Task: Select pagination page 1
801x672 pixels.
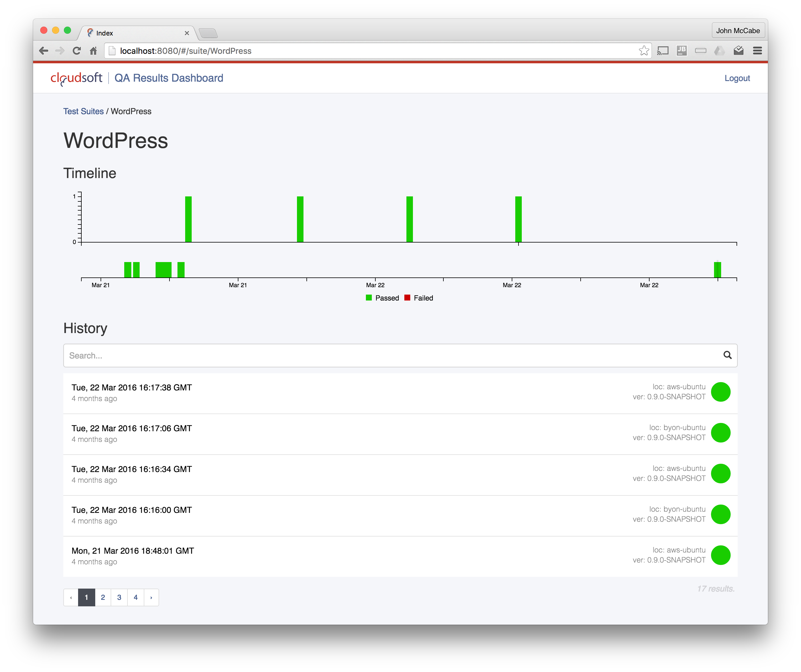Action: click(87, 597)
